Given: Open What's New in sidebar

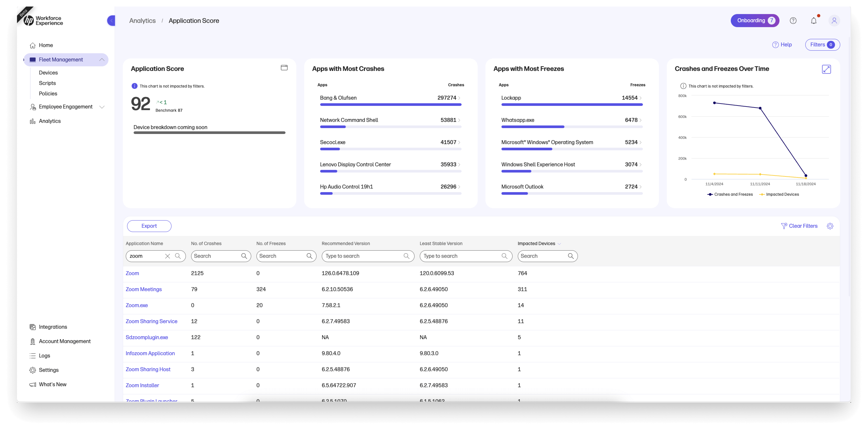Looking at the screenshot, I should 53,385.
